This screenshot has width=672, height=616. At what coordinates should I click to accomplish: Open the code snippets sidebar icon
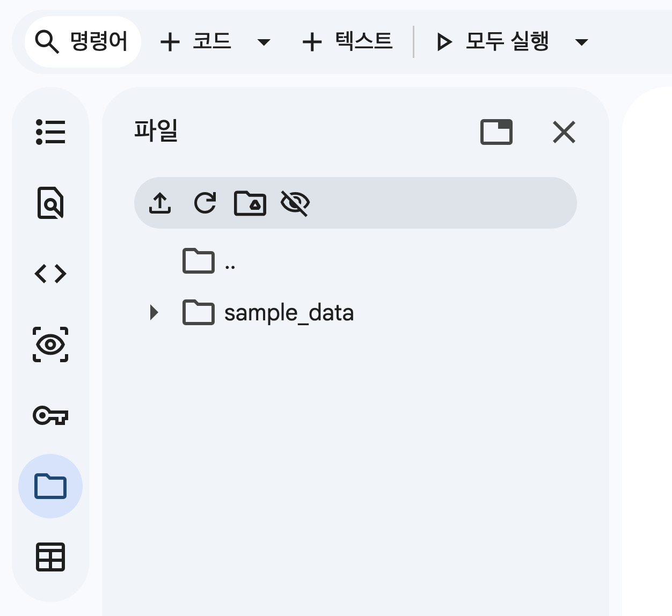click(50, 274)
